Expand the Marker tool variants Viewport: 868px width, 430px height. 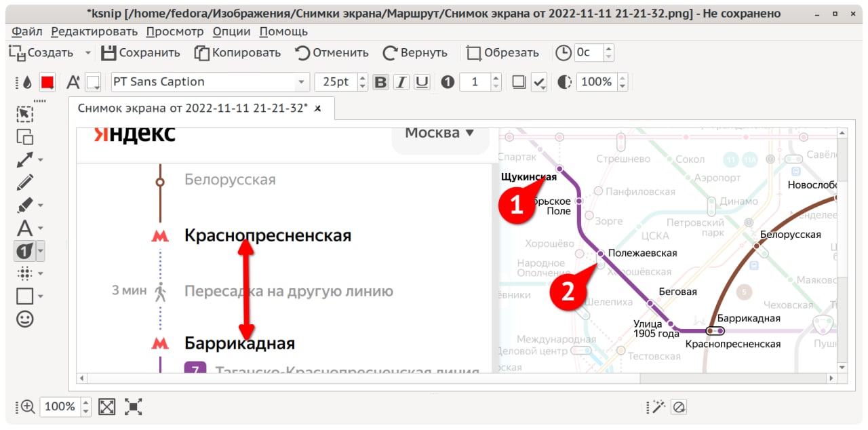tap(41, 206)
